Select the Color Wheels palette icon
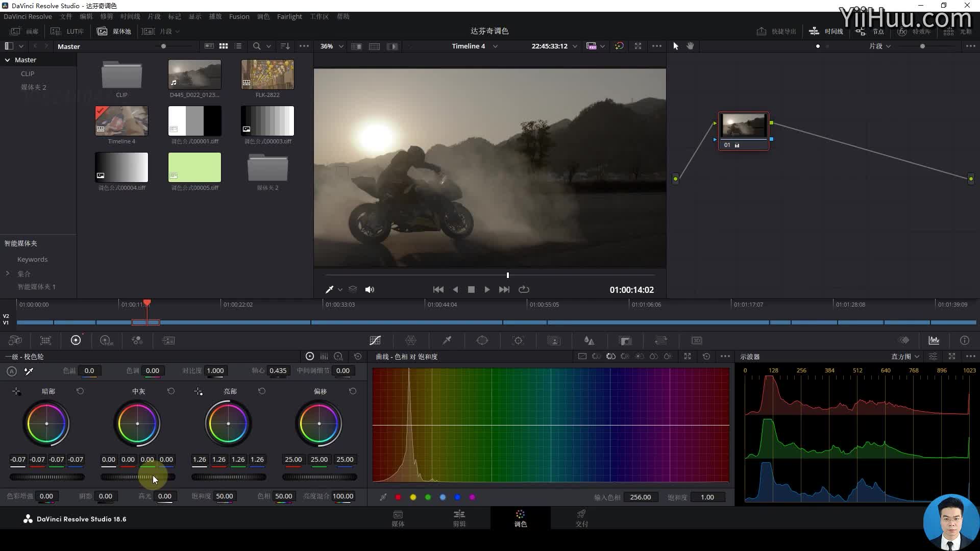 pos(76,340)
